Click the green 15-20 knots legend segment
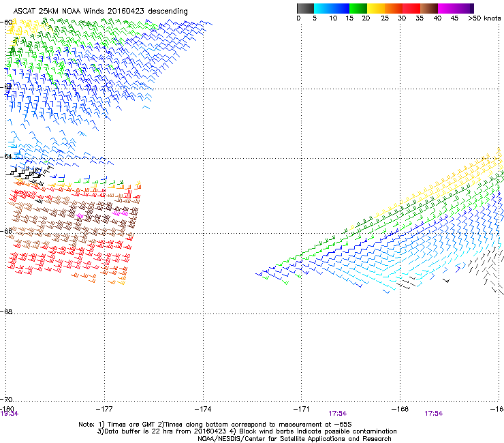504x443 pixels. (x=358, y=8)
